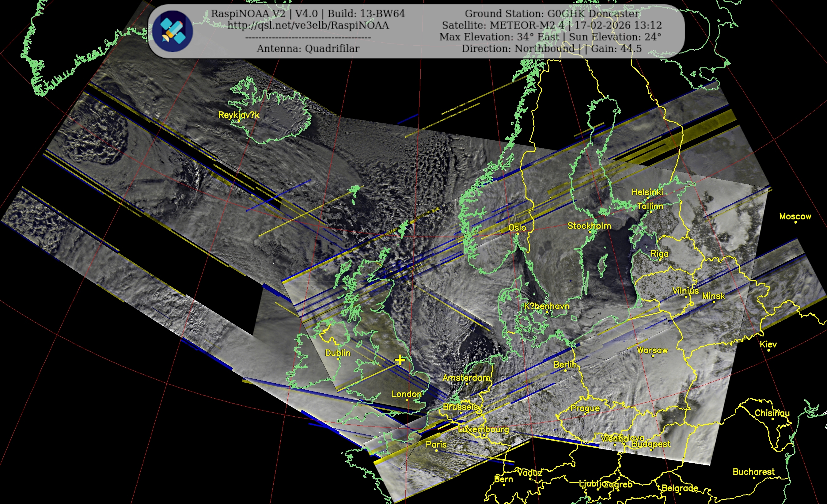
Task: Click the Helsinki city label
Action: coord(647,192)
